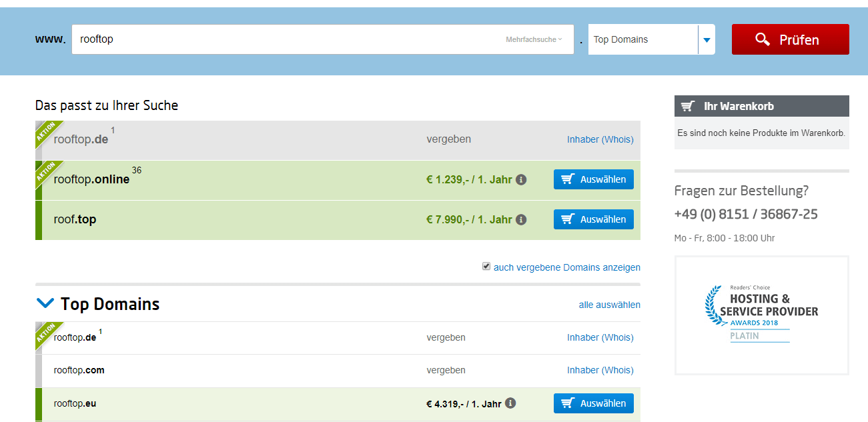This screenshot has width=868, height=422.
Task: Open the Top Domains dropdown arrow
Action: click(x=707, y=39)
